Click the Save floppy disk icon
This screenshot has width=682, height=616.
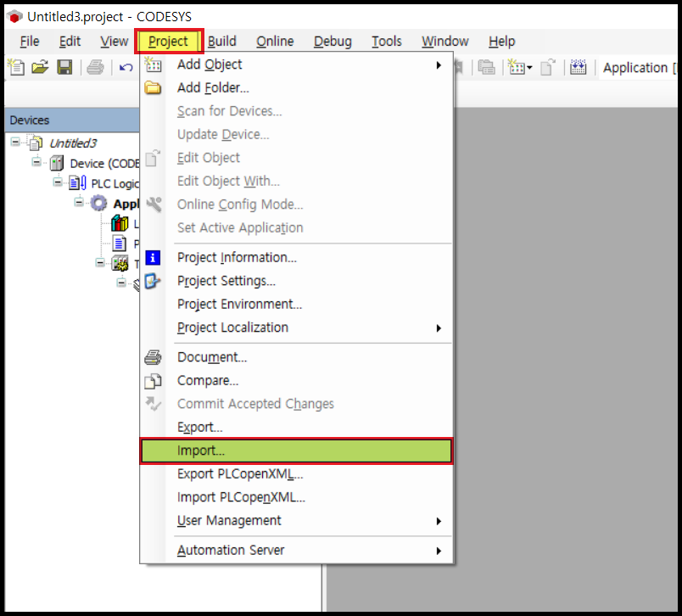tap(64, 67)
